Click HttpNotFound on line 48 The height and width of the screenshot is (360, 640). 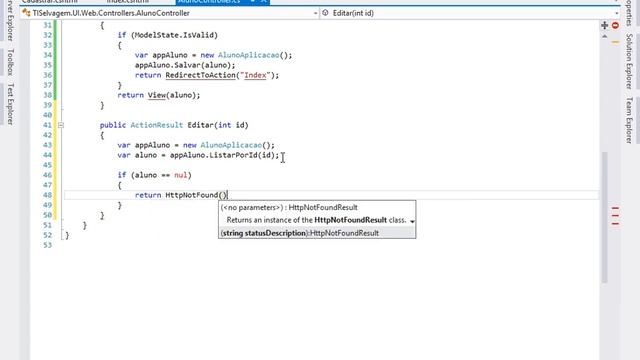191,195
